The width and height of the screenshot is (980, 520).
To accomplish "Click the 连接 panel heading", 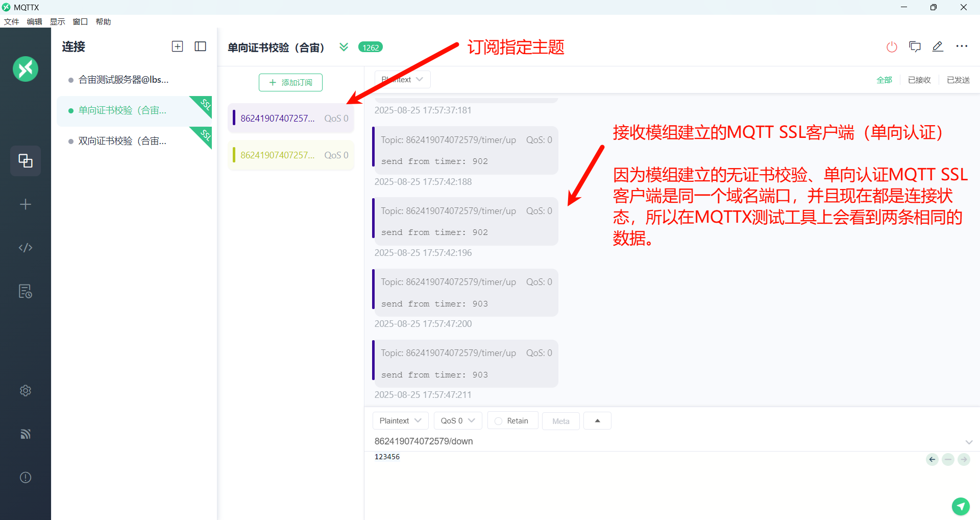I will coord(73,46).
